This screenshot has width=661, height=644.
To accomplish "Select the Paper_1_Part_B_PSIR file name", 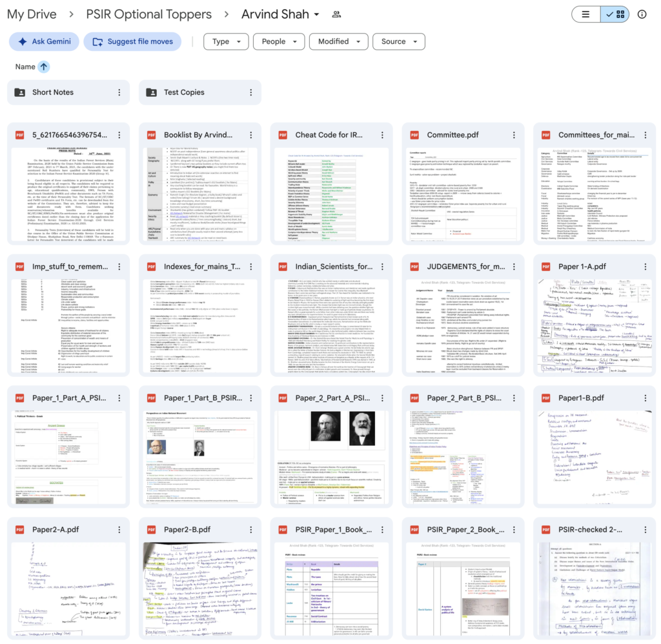I will 203,398.
